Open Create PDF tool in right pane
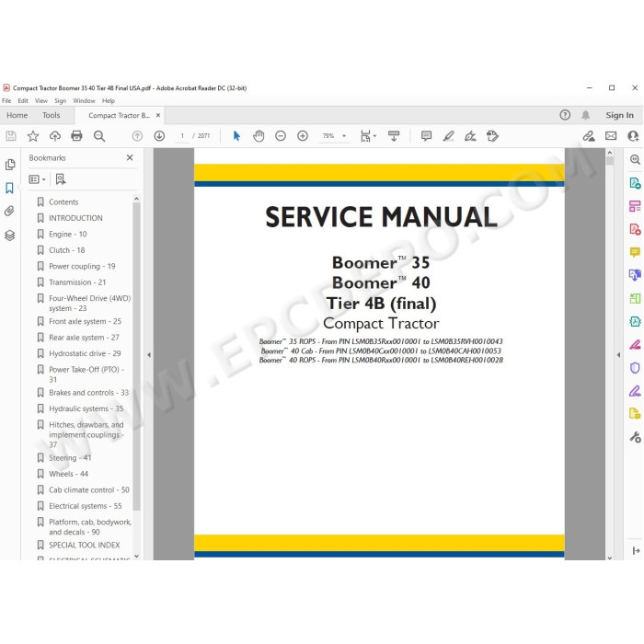Image resolution: width=644 pixels, height=644 pixels. (635, 229)
